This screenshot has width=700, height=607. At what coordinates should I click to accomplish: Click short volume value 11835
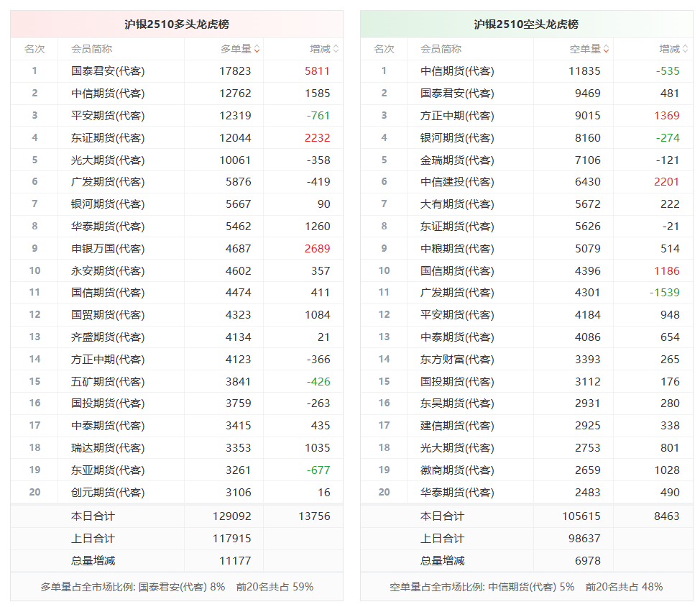584,71
